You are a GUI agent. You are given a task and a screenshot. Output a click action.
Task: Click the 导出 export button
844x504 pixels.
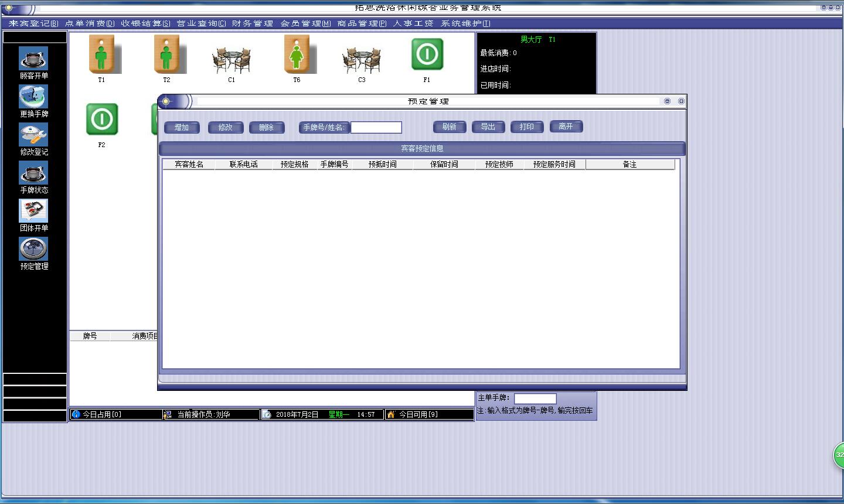[488, 127]
